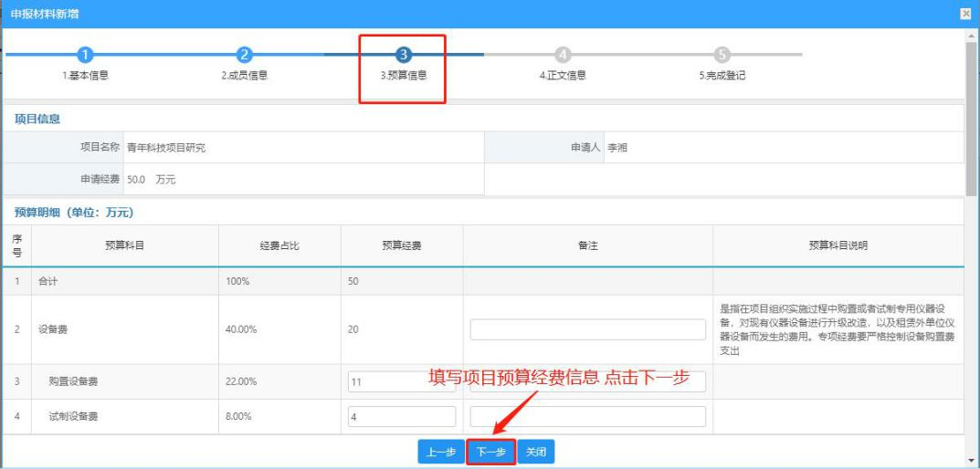Click step 2 circle for 成员信息
The image size is (980, 469).
click(245, 55)
